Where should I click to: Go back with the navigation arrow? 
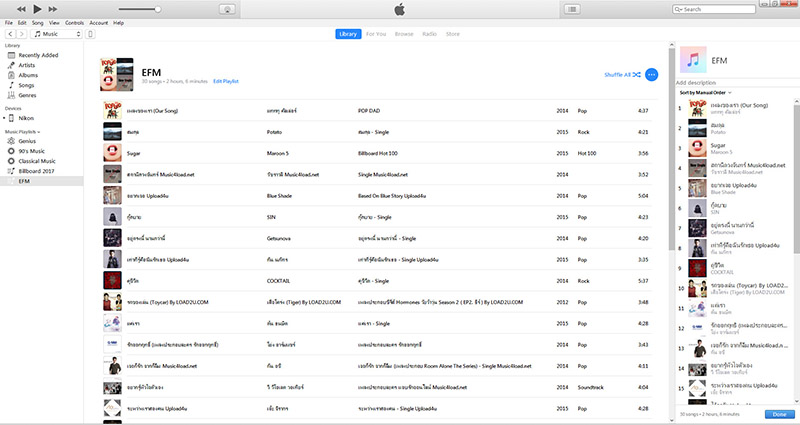[x=10, y=34]
